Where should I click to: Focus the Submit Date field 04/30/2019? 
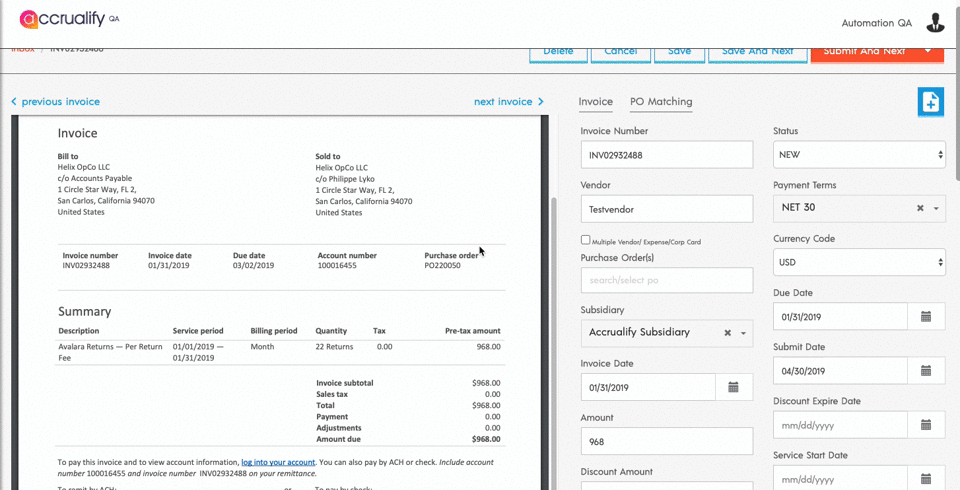[x=840, y=371]
